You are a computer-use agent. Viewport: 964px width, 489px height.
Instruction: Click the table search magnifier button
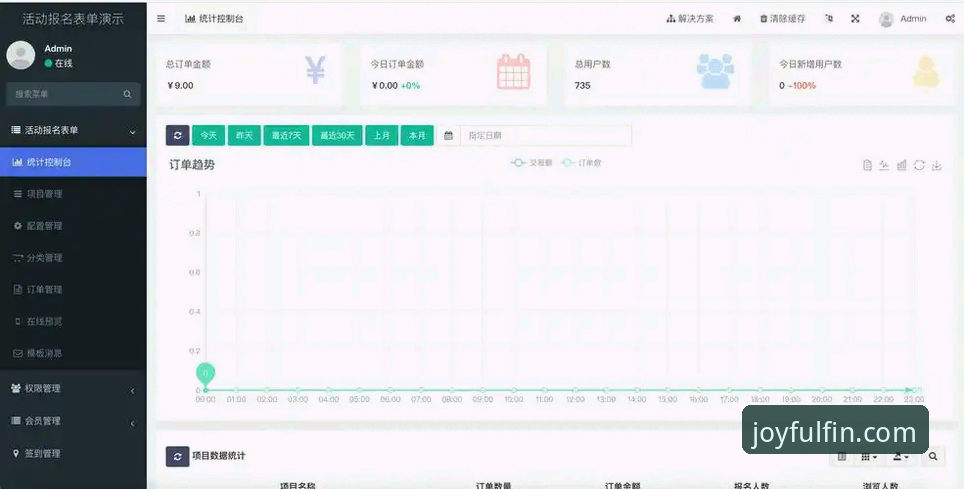click(x=933, y=456)
